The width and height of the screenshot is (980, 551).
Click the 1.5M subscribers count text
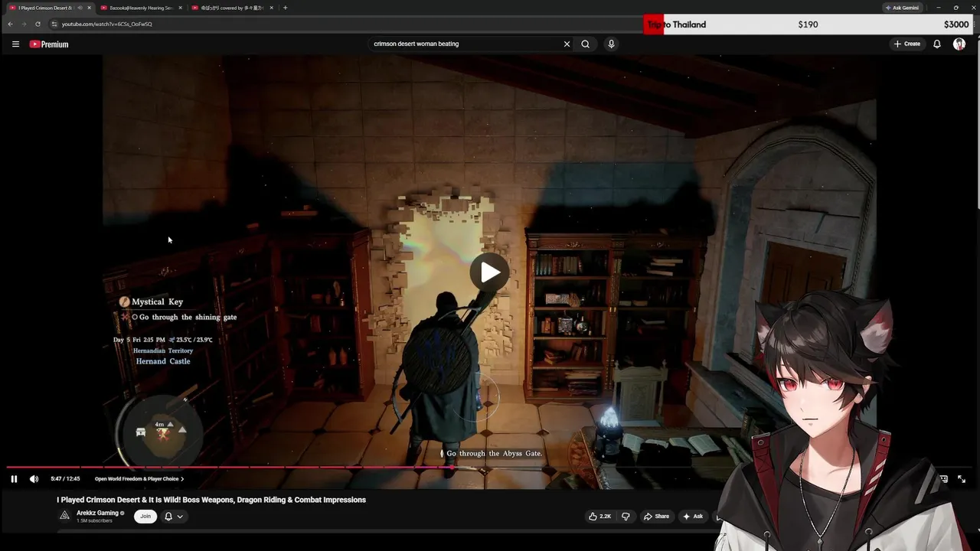[94, 521]
